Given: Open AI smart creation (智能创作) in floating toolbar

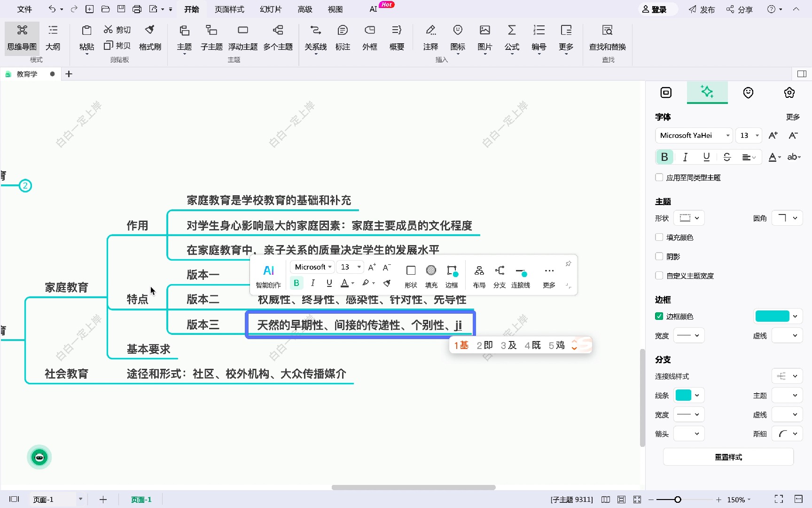Looking at the screenshot, I should [268, 276].
